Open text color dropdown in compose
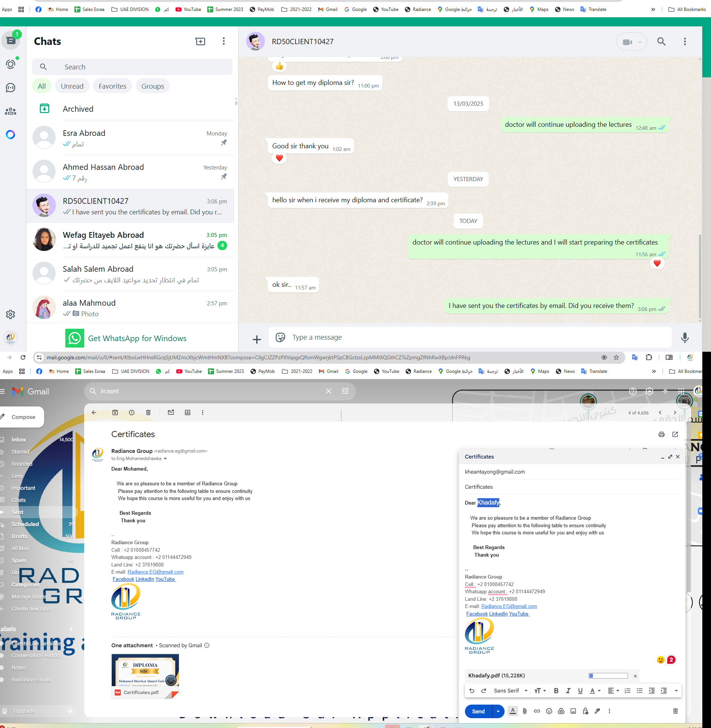Screen dimensions: 711x728 point(595,691)
